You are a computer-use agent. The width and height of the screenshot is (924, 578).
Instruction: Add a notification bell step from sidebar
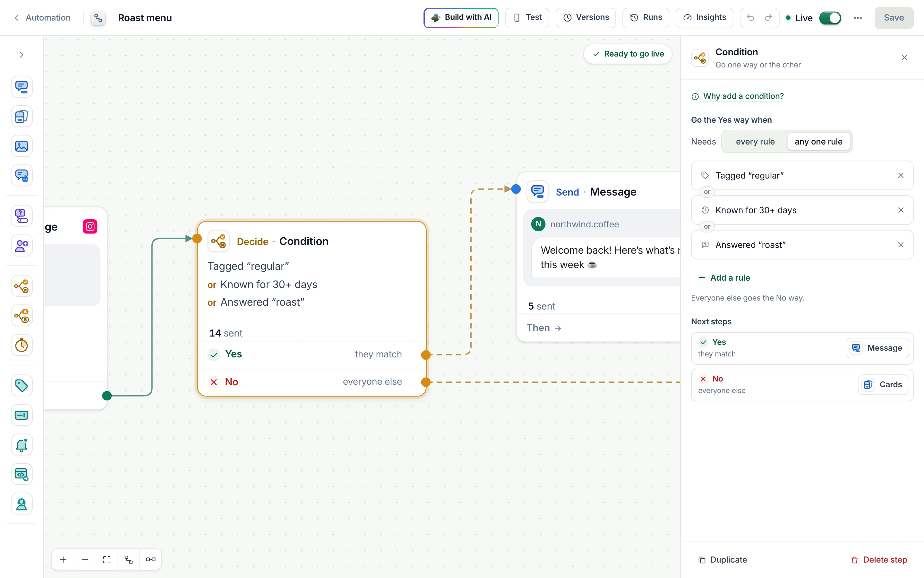tap(21, 445)
